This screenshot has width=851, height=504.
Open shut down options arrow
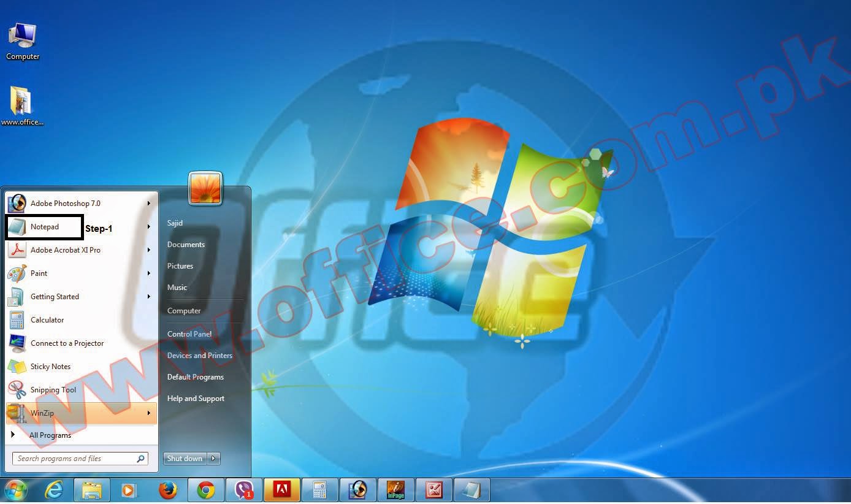pos(213,459)
